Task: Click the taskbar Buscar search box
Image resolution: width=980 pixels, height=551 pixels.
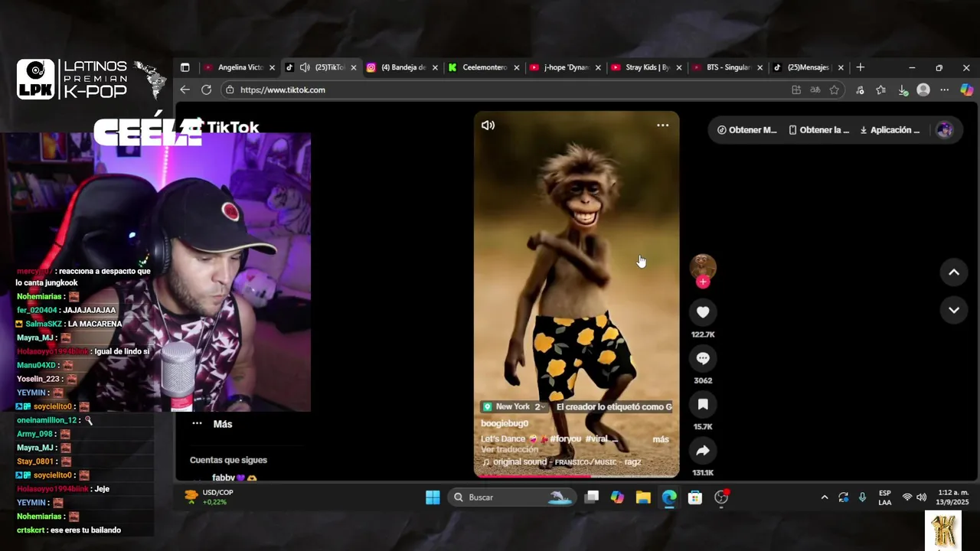Action: click(x=512, y=497)
